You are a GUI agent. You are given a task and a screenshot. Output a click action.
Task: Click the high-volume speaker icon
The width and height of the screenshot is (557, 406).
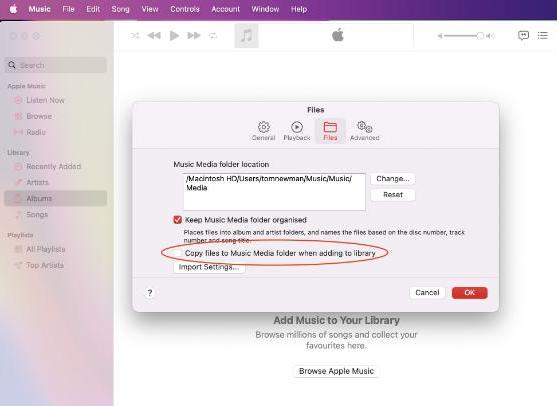491,36
